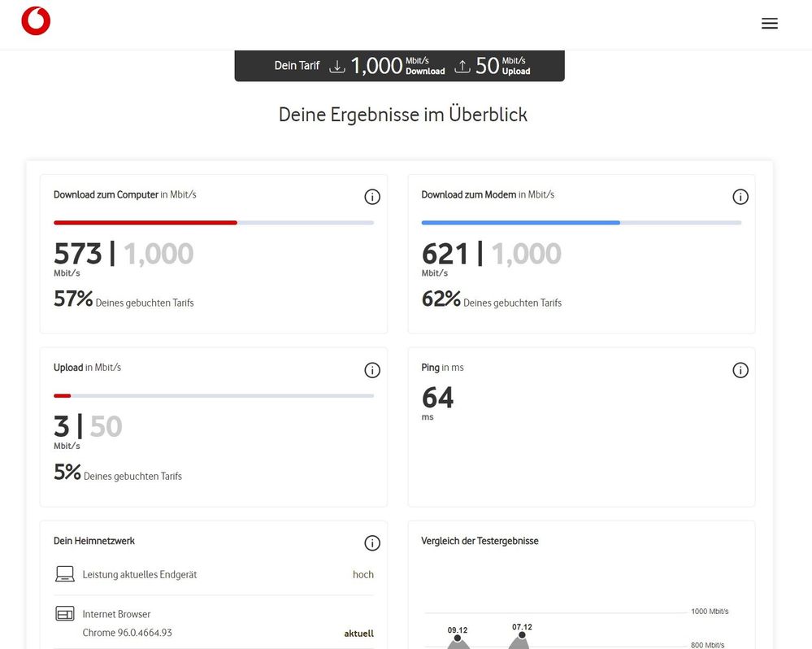The height and width of the screenshot is (649, 812).
Task: Open info for Dein Heimnetzwerk
Action: click(372, 542)
